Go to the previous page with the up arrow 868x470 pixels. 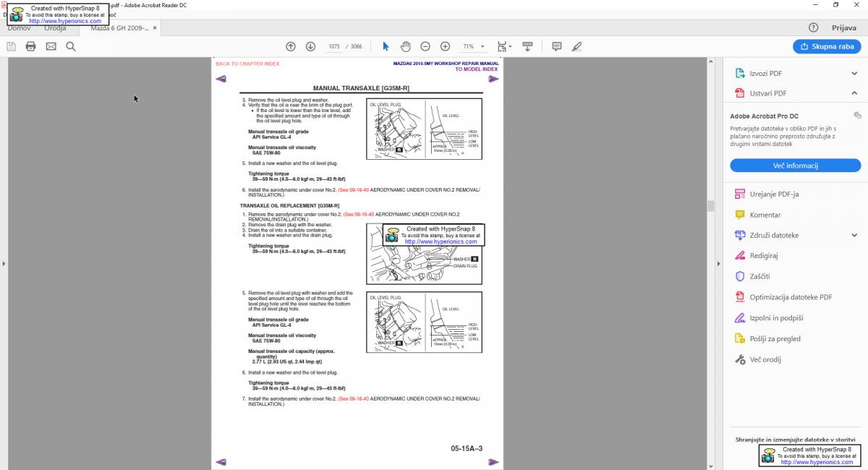pos(291,46)
